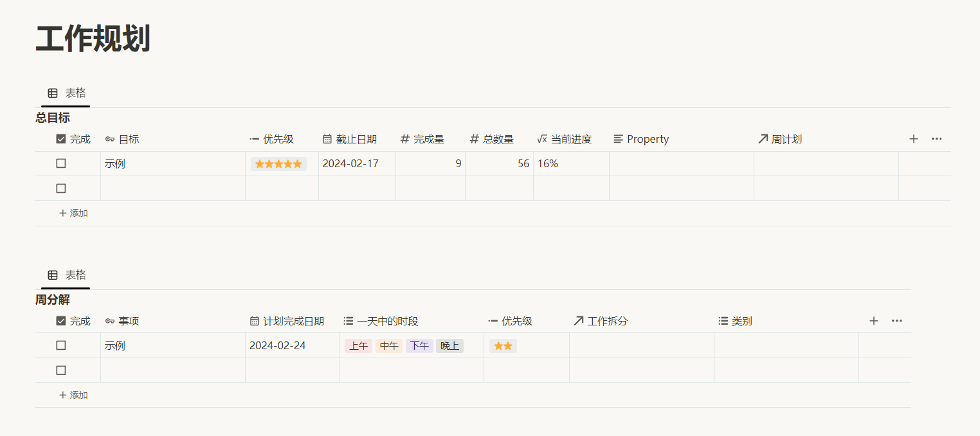
Task: Click the 完成 column header in 总目标 table
Action: tap(73, 139)
